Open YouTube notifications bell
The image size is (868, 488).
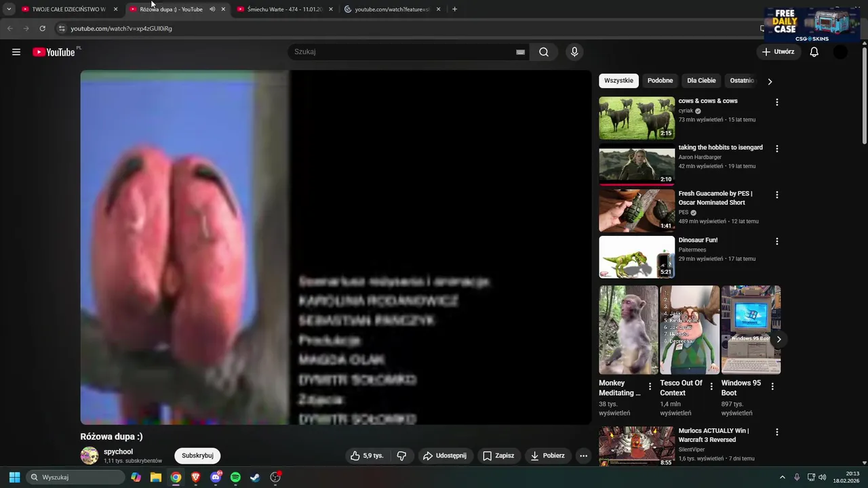pos(814,52)
